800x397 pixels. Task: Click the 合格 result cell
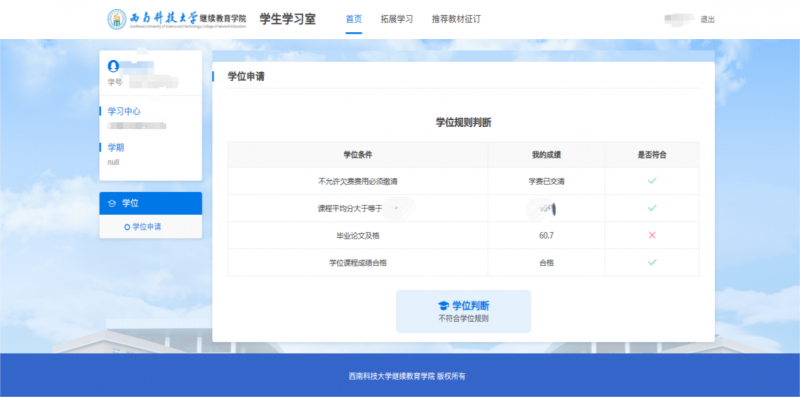(546, 263)
